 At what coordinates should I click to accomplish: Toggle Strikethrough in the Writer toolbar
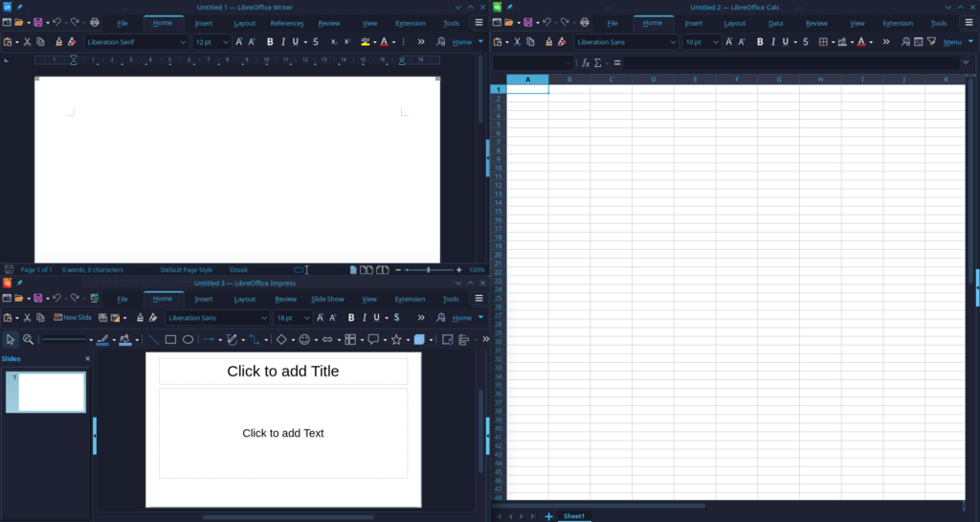click(316, 42)
